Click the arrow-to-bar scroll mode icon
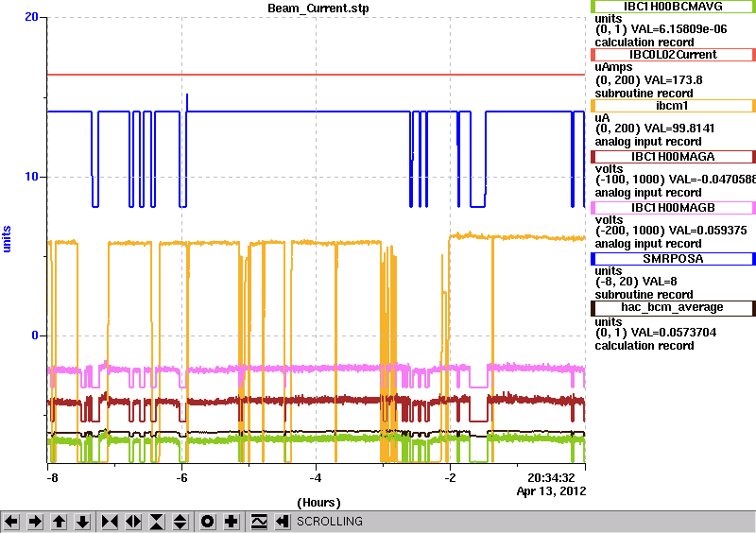This screenshot has height=533, width=756. [283, 522]
